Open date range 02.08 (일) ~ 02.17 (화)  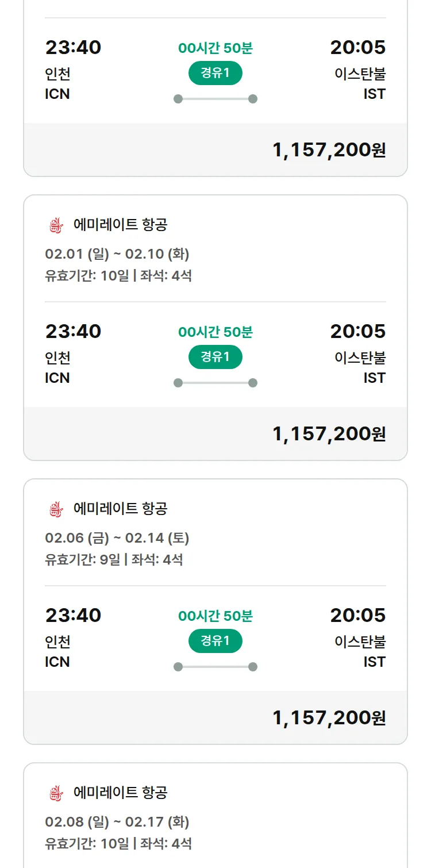(117, 822)
